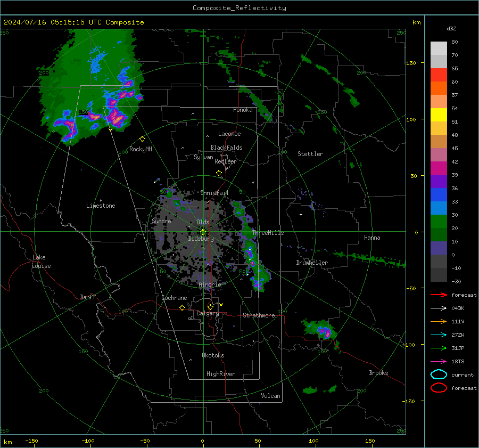Select the yellow diamond marker below RedDeer

[219, 173]
